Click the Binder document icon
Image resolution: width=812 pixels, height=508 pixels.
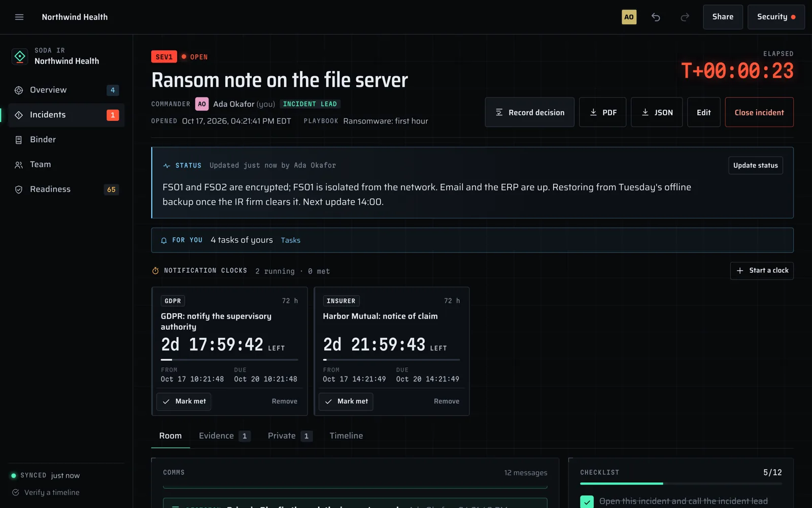(19, 140)
